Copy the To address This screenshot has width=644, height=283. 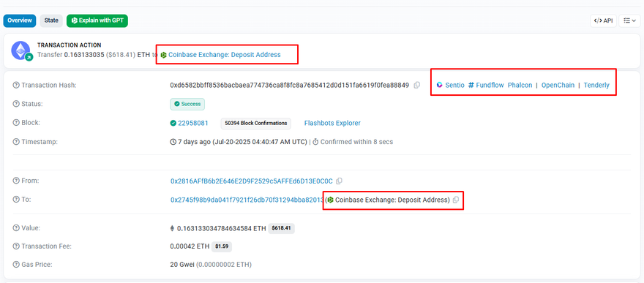click(455, 200)
